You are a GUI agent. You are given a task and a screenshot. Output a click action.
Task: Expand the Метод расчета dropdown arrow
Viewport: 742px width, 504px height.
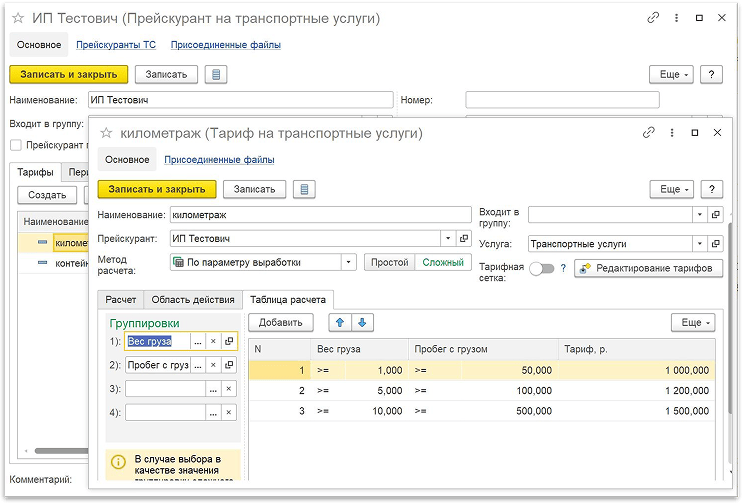pyautogui.click(x=349, y=262)
